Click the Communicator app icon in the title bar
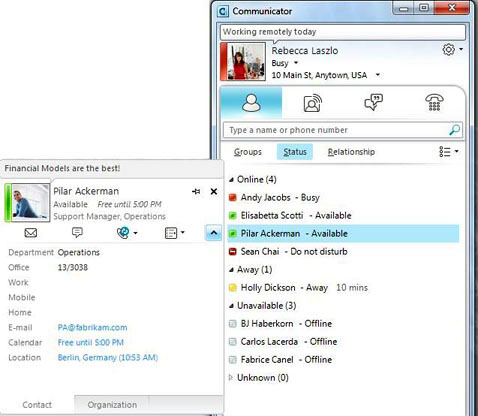This screenshot has width=478, height=416. 223,12
